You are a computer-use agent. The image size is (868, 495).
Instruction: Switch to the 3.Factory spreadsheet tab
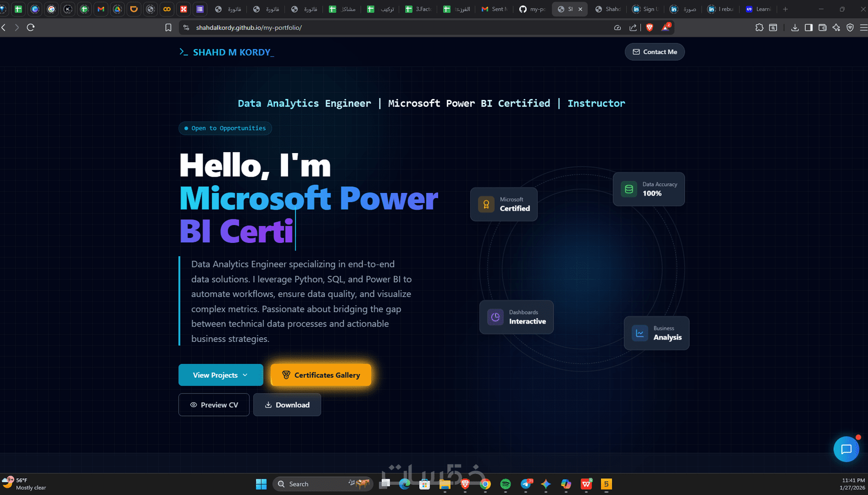coord(419,9)
